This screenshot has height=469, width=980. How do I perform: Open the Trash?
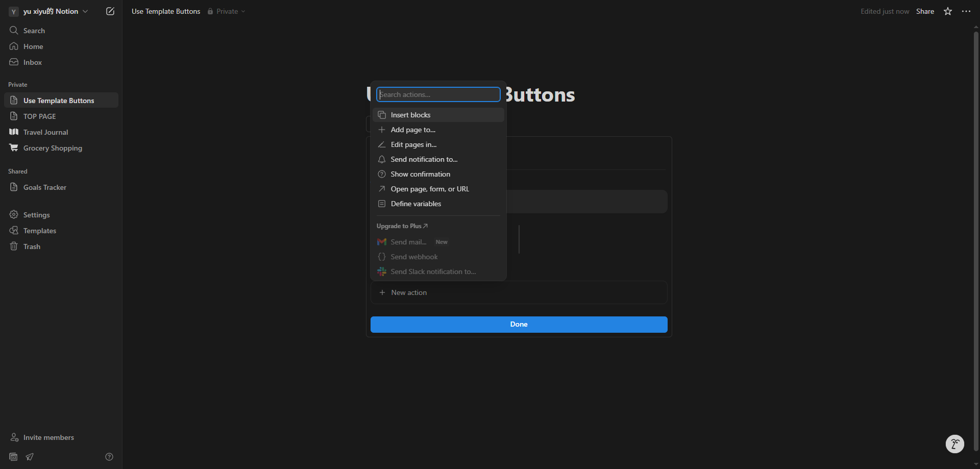pos(61,246)
